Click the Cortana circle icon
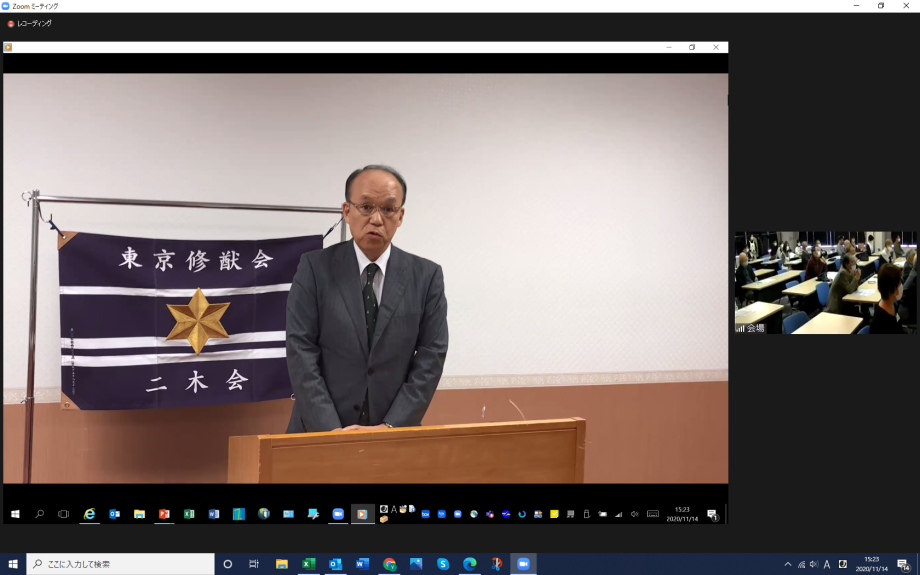 228,564
